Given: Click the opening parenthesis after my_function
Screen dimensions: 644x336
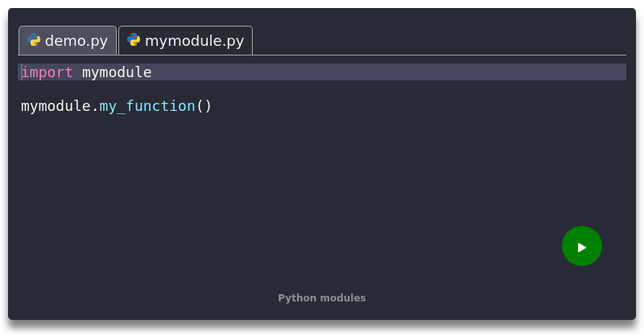Looking at the screenshot, I should coord(200,106).
